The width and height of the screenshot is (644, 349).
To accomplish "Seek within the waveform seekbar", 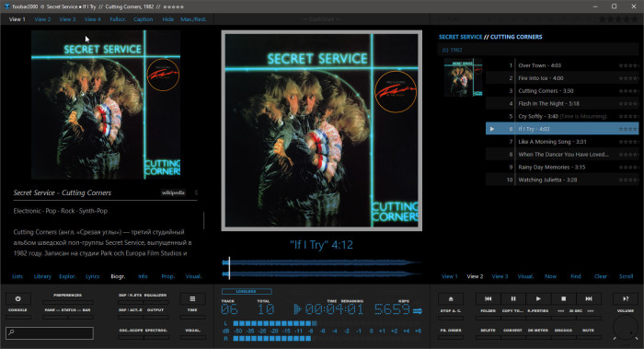I will 322,268.
